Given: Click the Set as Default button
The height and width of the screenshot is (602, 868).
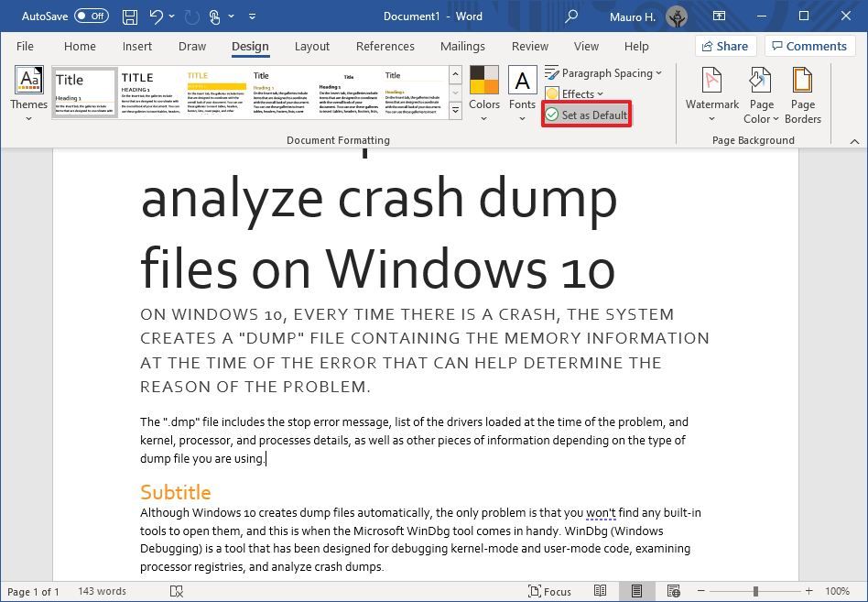Looking at the screenshot, I should point(586,114).
